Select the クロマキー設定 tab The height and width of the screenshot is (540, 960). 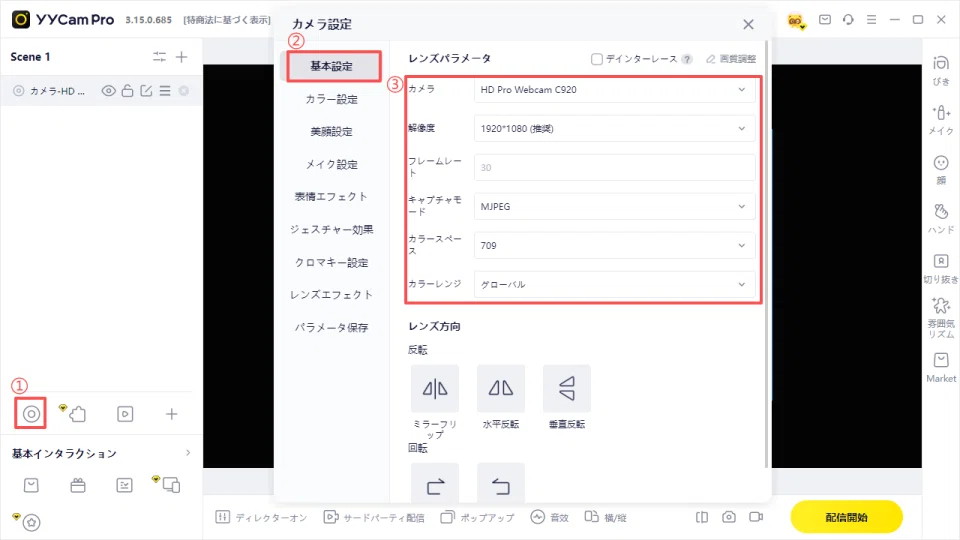click(x=331, y=262)
